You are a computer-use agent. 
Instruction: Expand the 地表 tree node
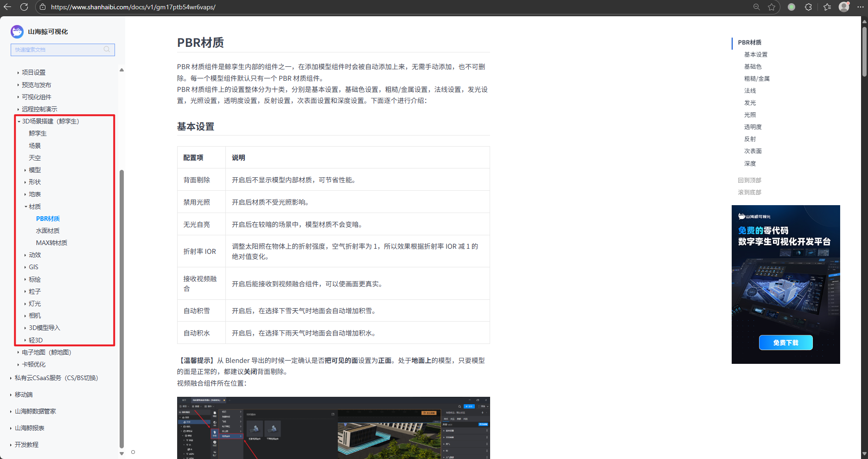(x=25, y=194)
